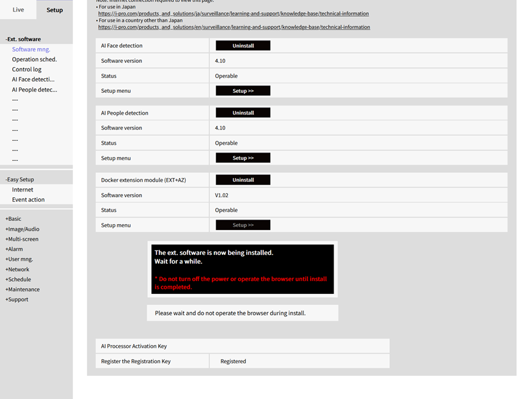Collapse the Easy Setup section

pos(20,179)
